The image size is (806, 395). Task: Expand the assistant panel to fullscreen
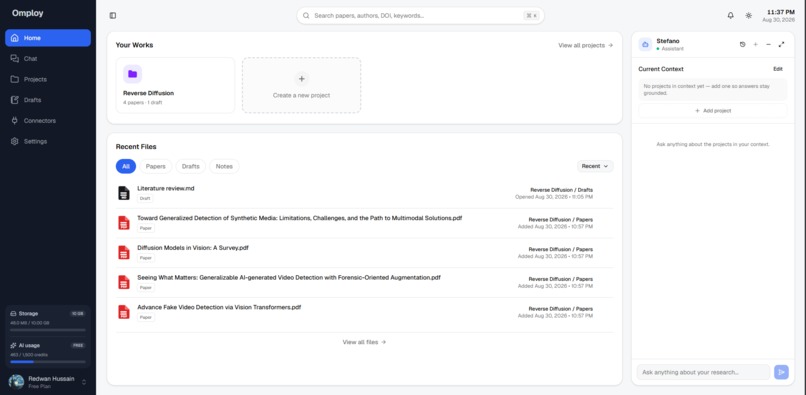(x=781, y=44)
